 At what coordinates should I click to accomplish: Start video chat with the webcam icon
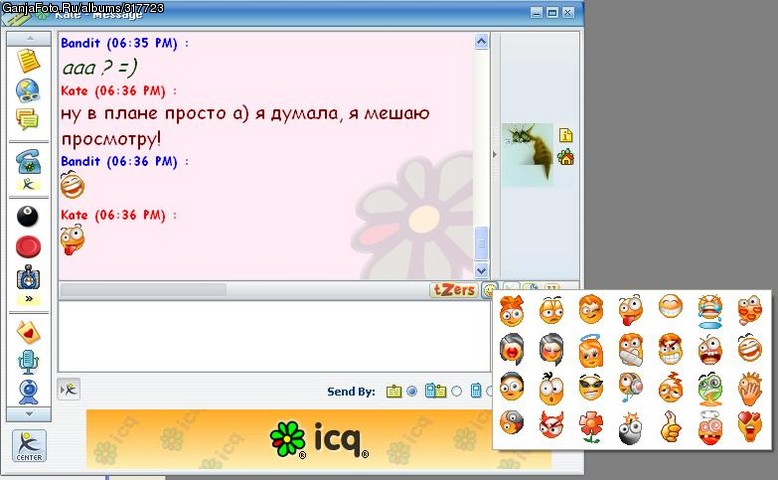point(28,393)
